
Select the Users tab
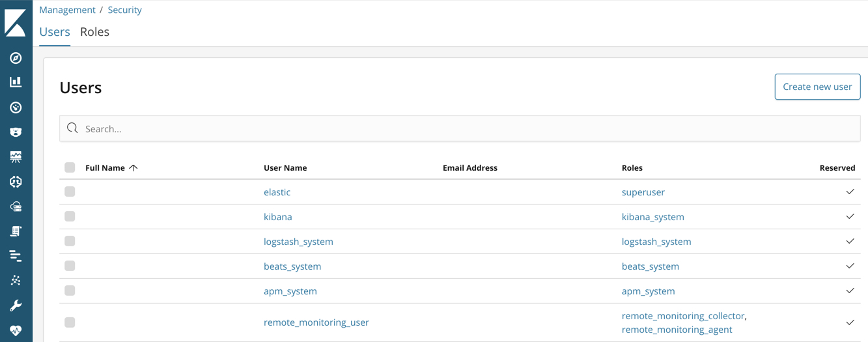coord(55,32)
